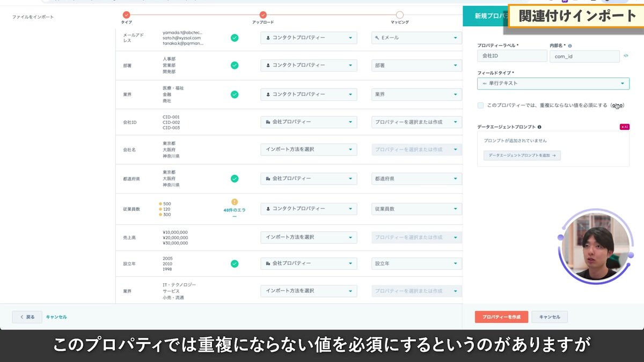The image size is (644, 362).
Task: Click the abc icon inside the field type selector
Action: (485, 83)
